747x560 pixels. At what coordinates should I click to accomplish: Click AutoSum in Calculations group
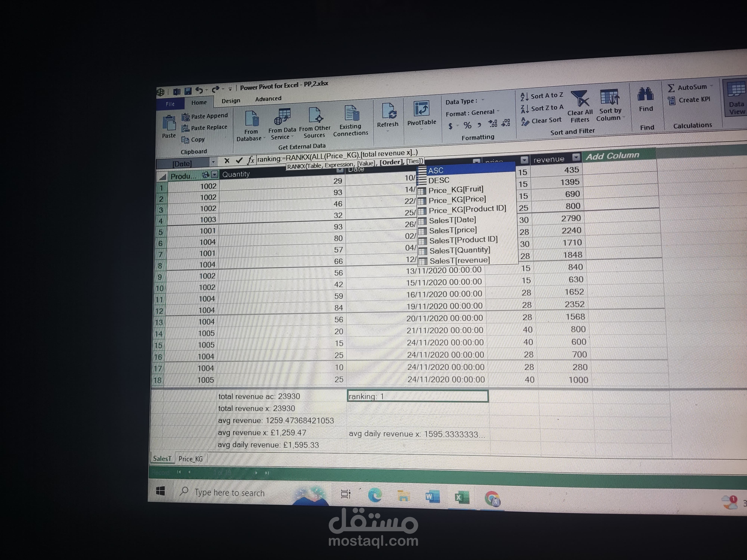[687, 87]
